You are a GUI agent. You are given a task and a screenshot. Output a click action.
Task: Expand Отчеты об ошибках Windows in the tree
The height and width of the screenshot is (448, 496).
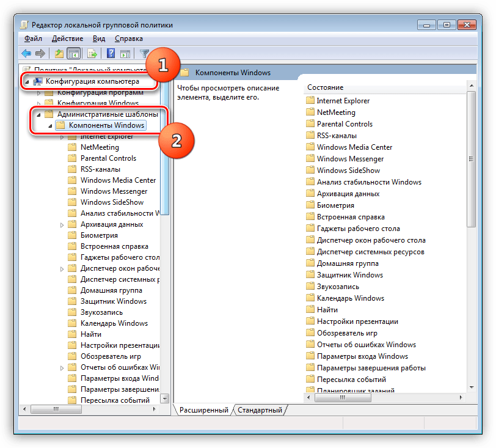(62, 368)
